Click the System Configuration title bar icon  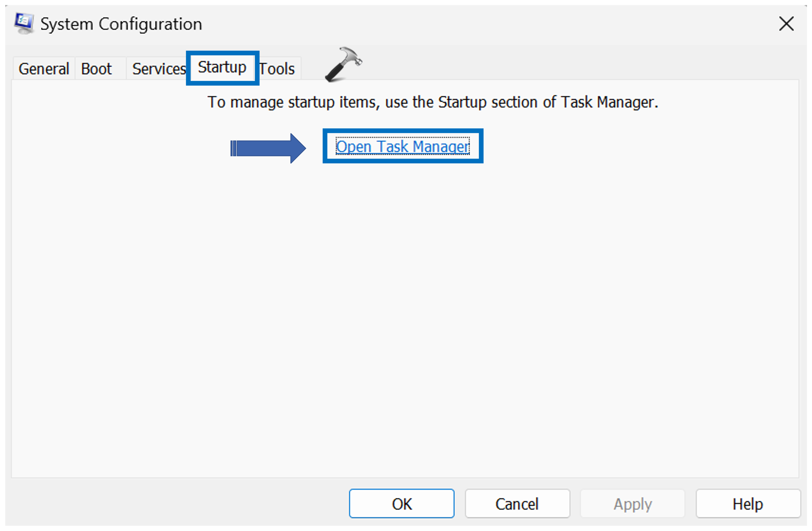(24, 23)
